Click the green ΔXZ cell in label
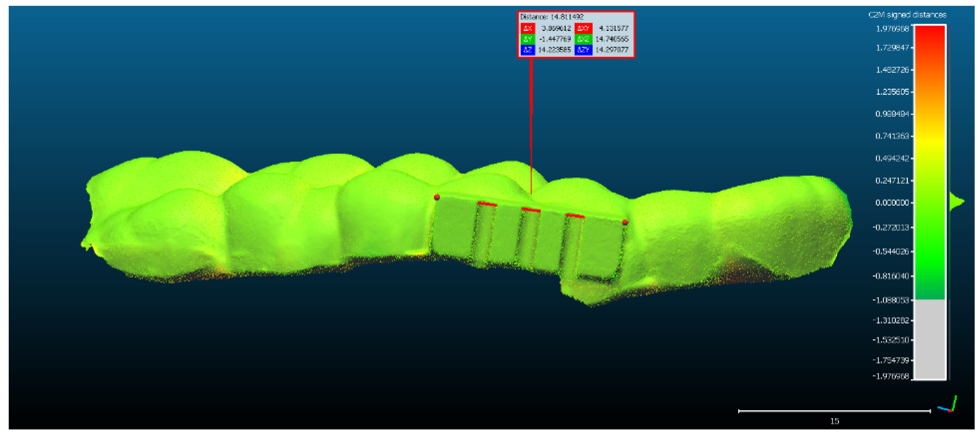This screenshot has height=437, width=980. click(x=583, y=39)
